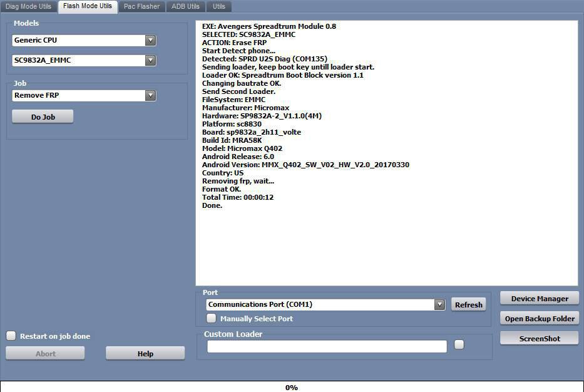
Task: Open the Remove FRP job dropdown
Action: click(84, 95)
